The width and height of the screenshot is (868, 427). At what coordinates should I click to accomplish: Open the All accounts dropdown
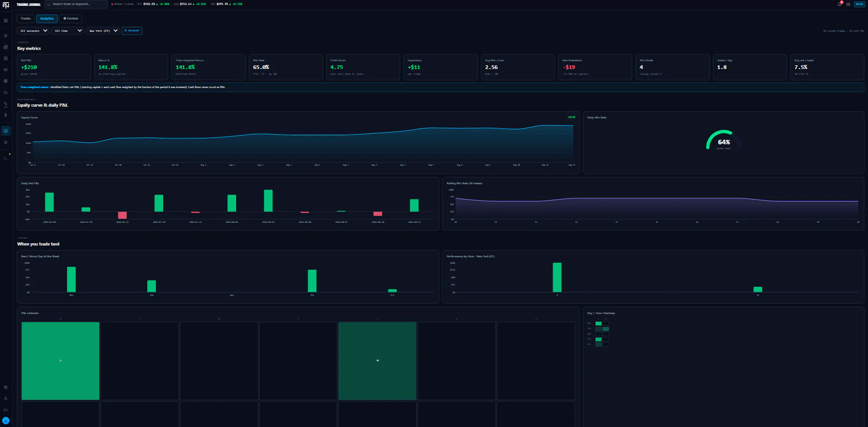(33, 31)
